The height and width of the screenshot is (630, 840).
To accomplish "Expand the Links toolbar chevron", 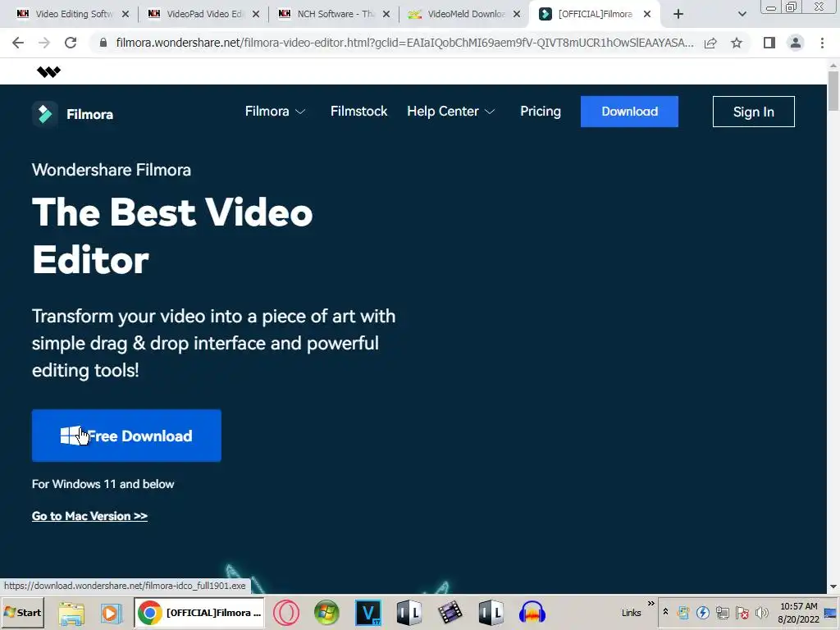I will (651, 604).
